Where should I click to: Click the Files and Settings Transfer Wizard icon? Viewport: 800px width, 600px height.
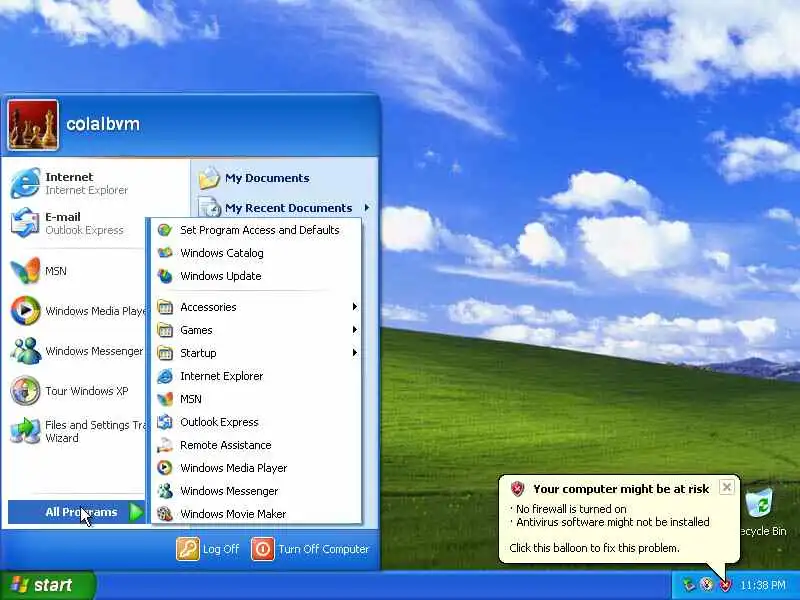point(25,431)
